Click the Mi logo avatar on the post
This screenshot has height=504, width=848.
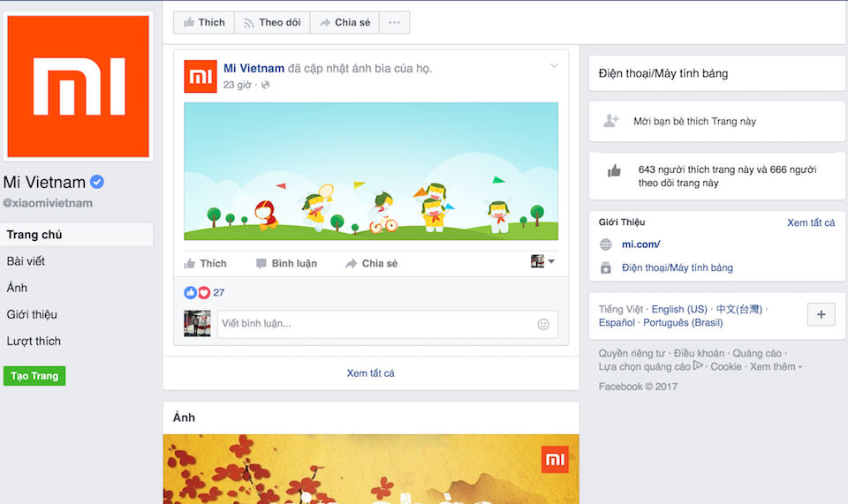click(x=201, y=76)
